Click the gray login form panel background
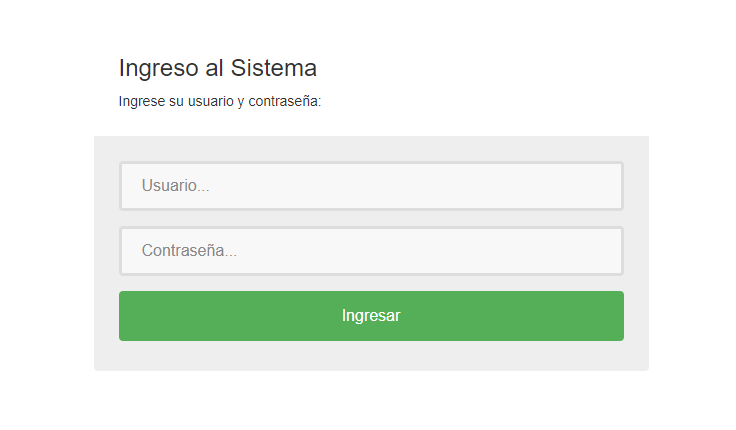Screen dimensions: 736x430 point(371,357)
